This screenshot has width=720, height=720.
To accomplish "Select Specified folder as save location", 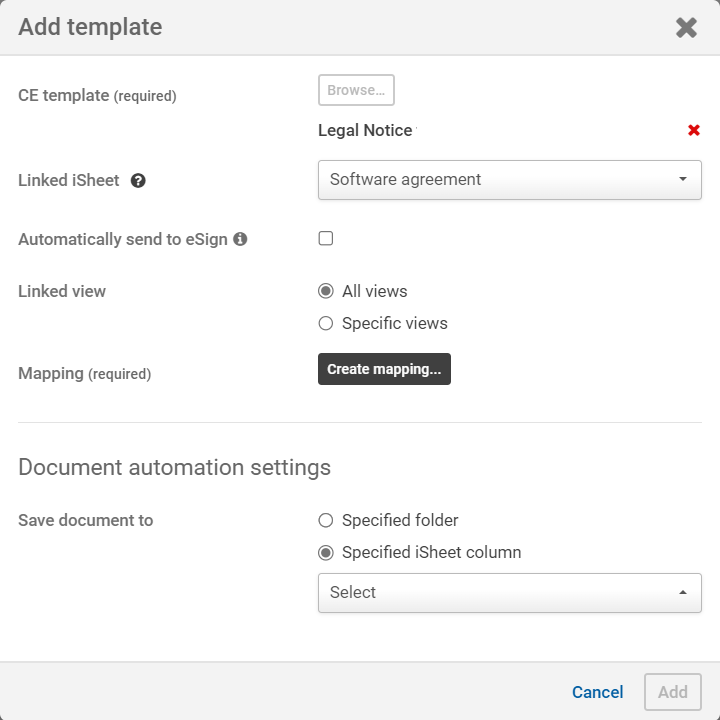I will coord(325,520).
